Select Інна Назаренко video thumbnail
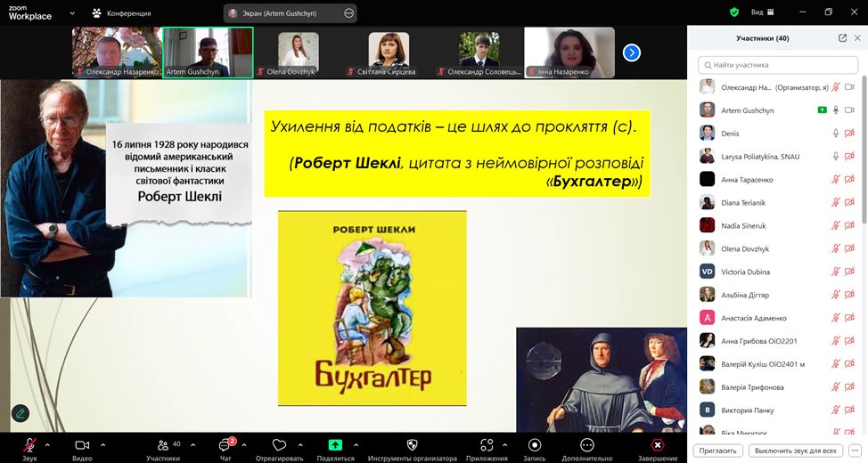 569,53
